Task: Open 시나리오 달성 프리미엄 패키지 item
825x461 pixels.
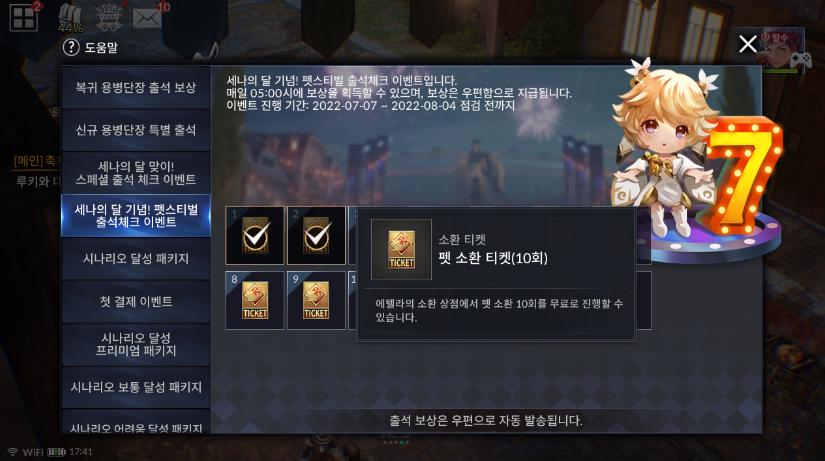Action: (x=136, y=344)
